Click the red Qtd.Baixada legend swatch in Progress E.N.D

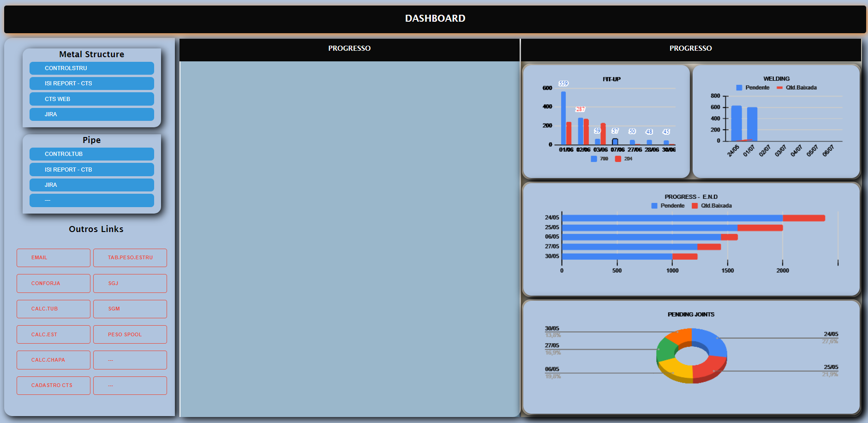694,206
